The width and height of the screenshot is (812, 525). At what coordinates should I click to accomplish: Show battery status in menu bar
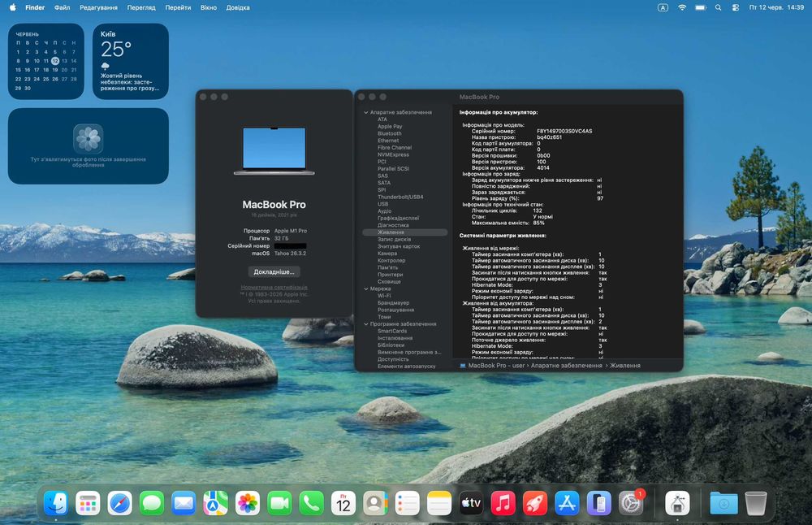701,7
